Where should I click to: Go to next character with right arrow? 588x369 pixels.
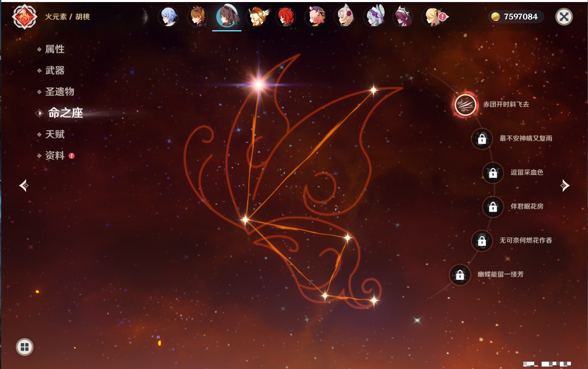tap(565, 186)
